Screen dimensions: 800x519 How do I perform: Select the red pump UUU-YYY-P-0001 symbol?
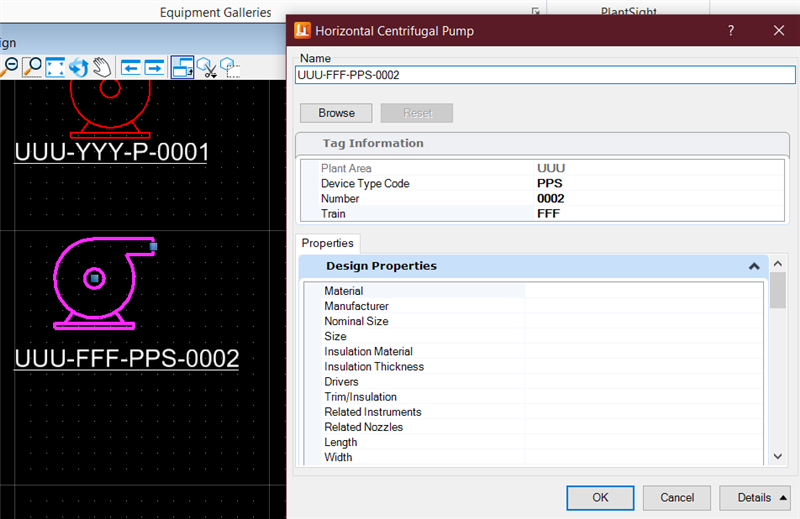(x=110, y=110)
